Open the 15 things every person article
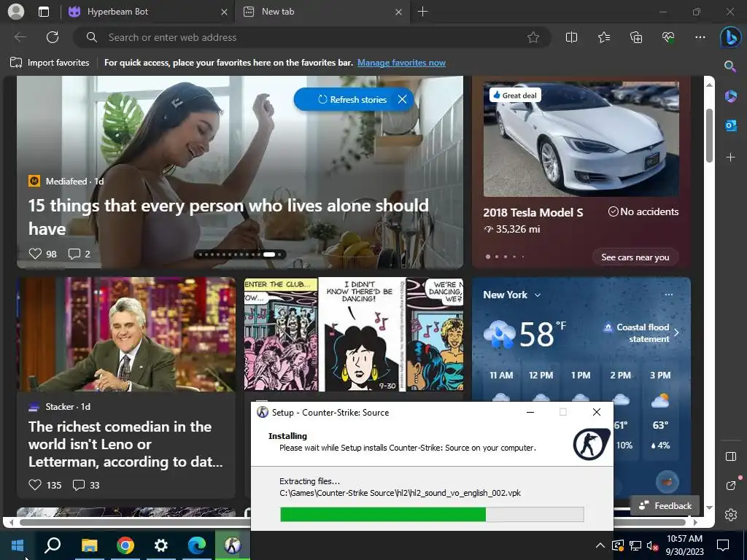The height and width of the screenshot is (560, 747). point(228,217)
